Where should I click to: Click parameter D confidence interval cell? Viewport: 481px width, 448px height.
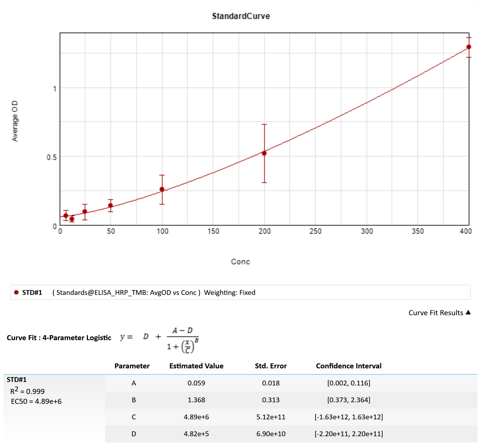[x=349, y=434]
